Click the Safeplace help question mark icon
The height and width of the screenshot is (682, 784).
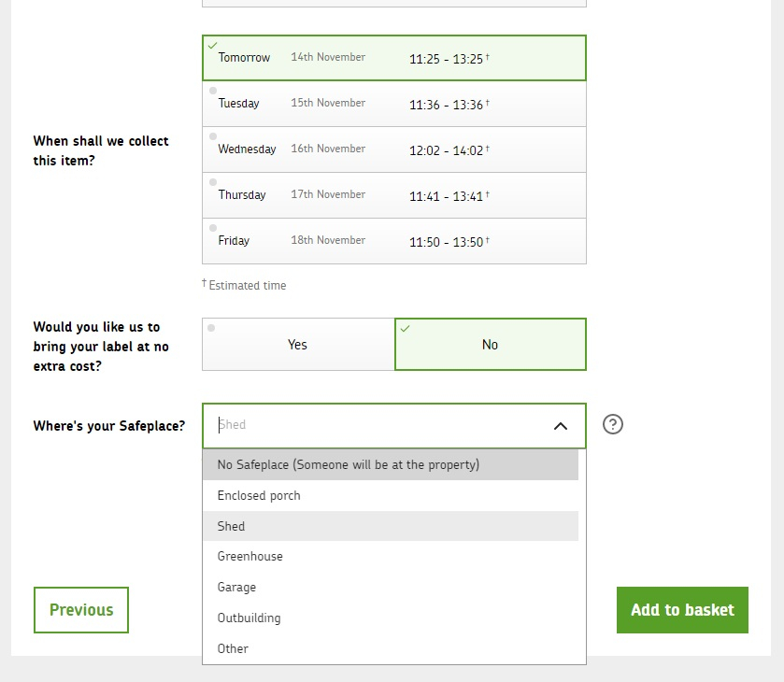pos(612,424)
